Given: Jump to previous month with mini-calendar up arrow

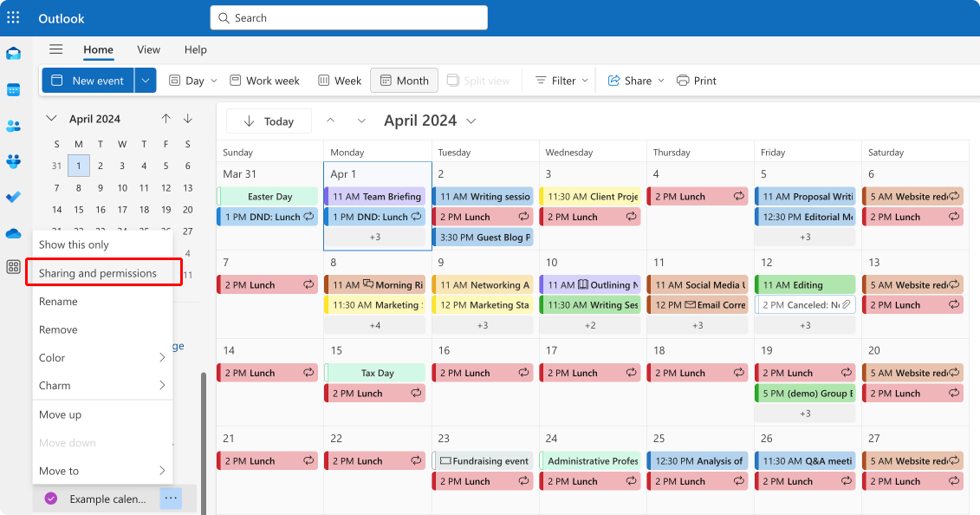Looking at the screenshot, I should pyautogui.click(x=165, y=118).
